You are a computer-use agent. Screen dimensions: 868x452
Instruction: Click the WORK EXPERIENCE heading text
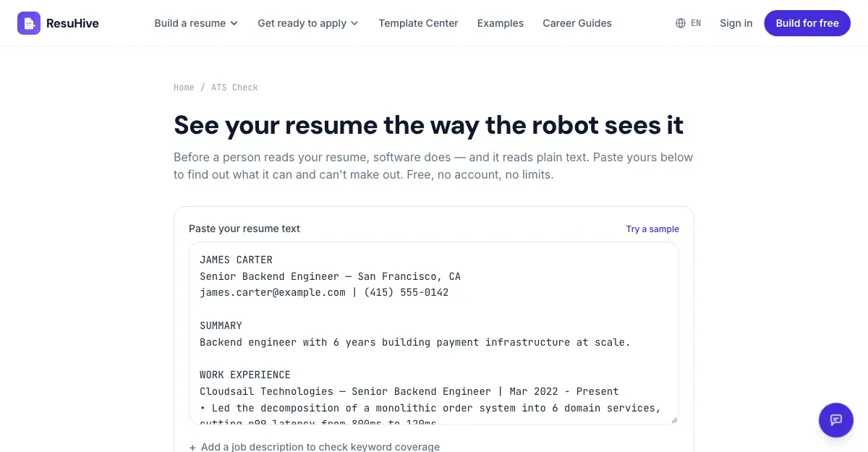245,375
